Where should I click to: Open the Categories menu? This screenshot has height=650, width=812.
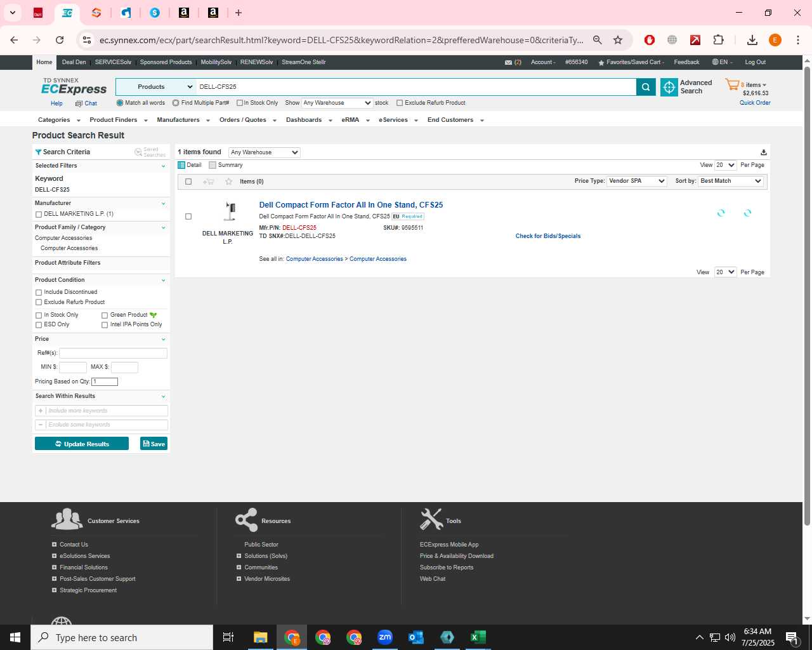(x=59, y=120)
